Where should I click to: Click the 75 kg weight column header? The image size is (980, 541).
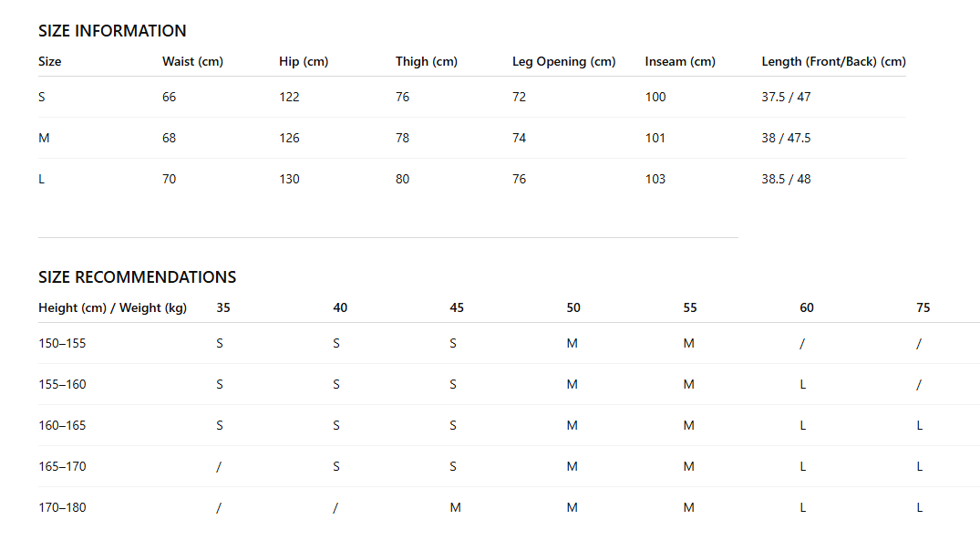[923, 307]
